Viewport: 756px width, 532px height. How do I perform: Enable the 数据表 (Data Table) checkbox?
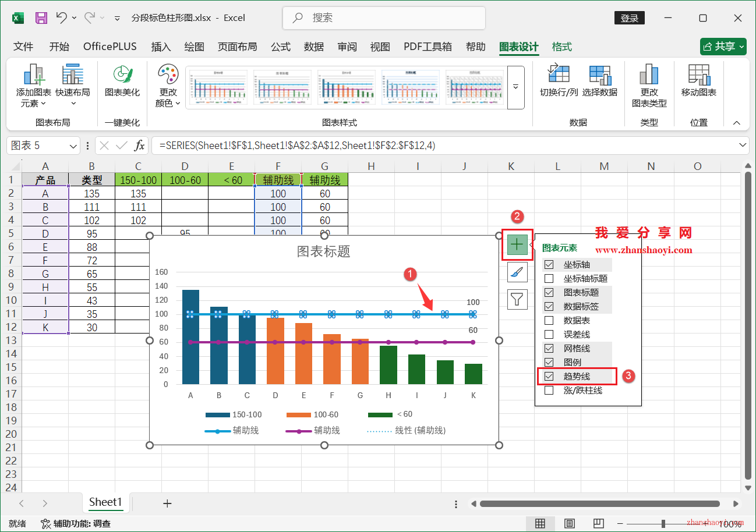(x=548, y=320)
